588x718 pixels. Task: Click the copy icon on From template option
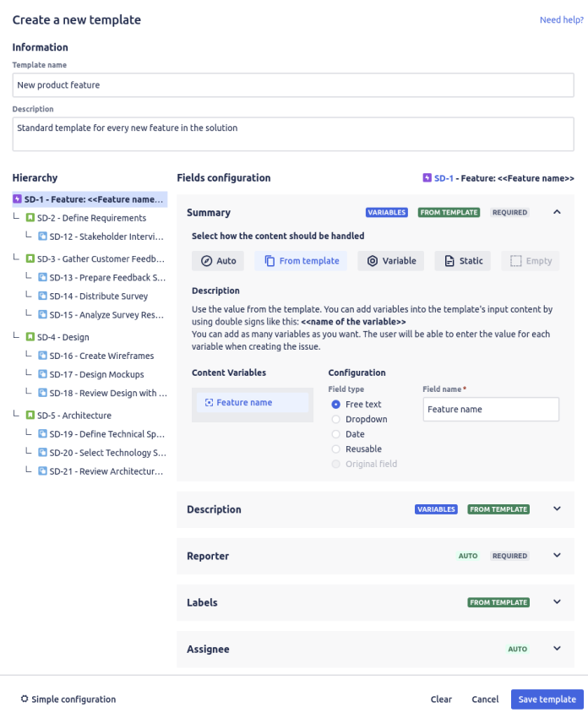pyautogui.click(x=269, y=261)
